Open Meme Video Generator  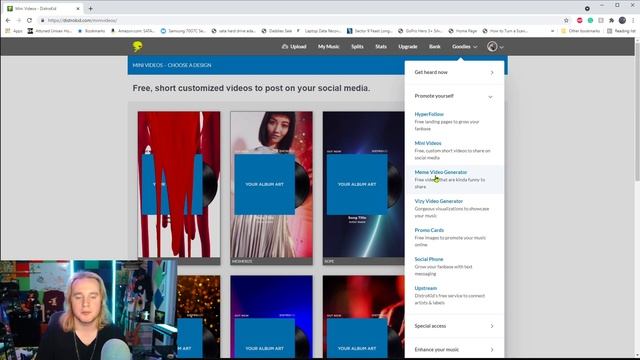[x=440, y=172]
